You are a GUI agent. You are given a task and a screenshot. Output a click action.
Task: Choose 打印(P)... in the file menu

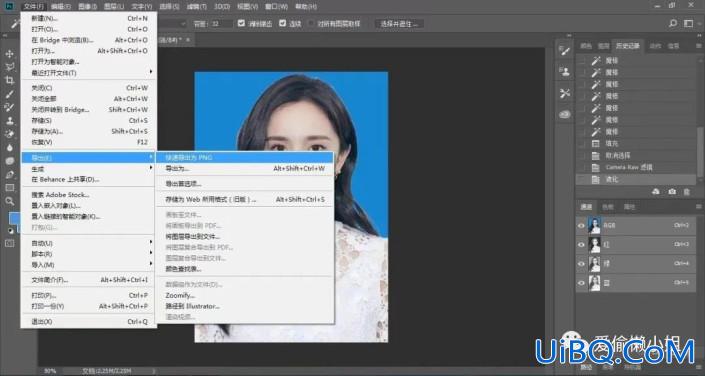pyautogui.click(x=89, y=295)
